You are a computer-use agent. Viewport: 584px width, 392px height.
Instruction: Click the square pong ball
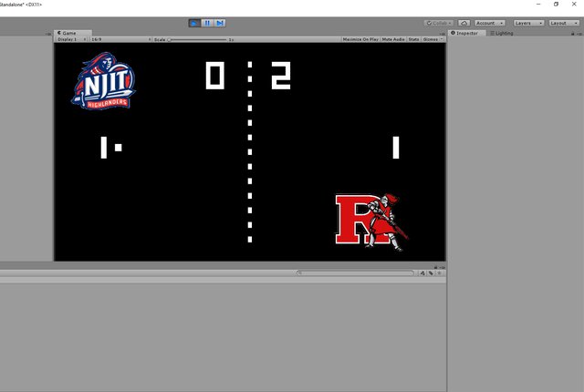tap(118, 148)
